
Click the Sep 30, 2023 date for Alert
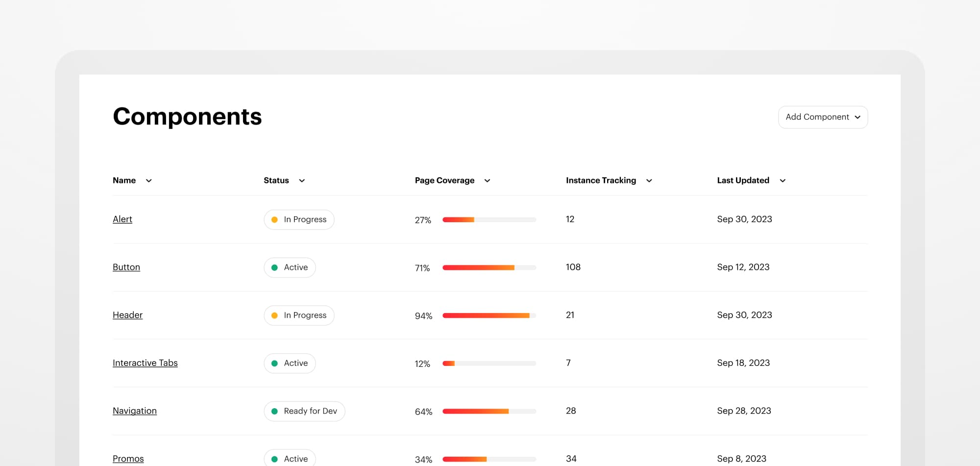tap(744, 219)
